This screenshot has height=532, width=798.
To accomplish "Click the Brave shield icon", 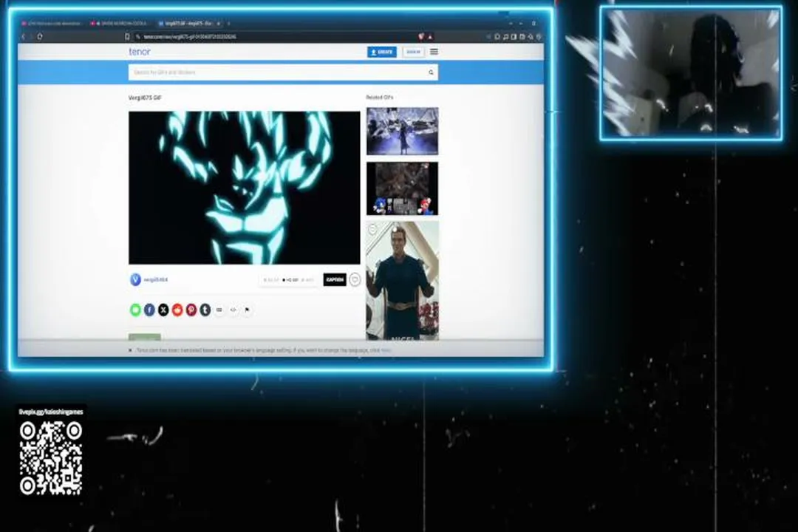I will (421, 37).
